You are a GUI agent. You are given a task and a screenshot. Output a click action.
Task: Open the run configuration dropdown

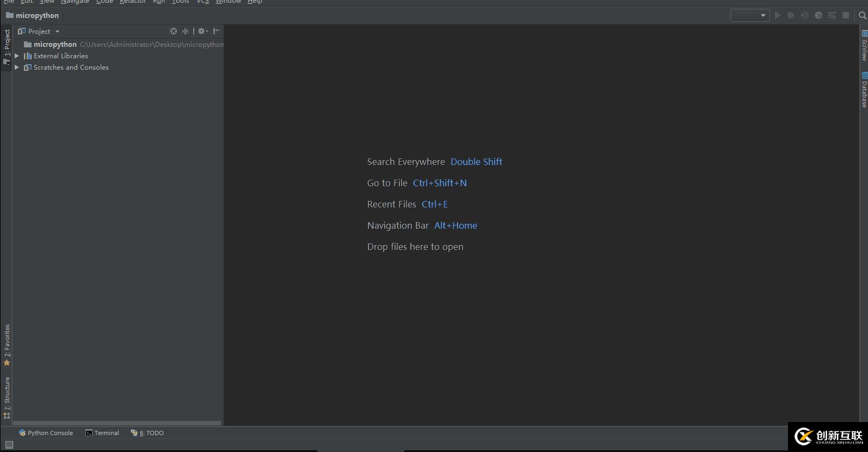click(x=749, y=15)
